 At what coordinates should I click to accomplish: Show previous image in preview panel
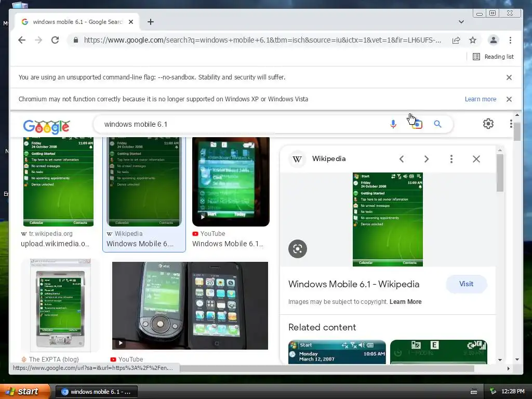pyautogui.click(x=402, y=159)
